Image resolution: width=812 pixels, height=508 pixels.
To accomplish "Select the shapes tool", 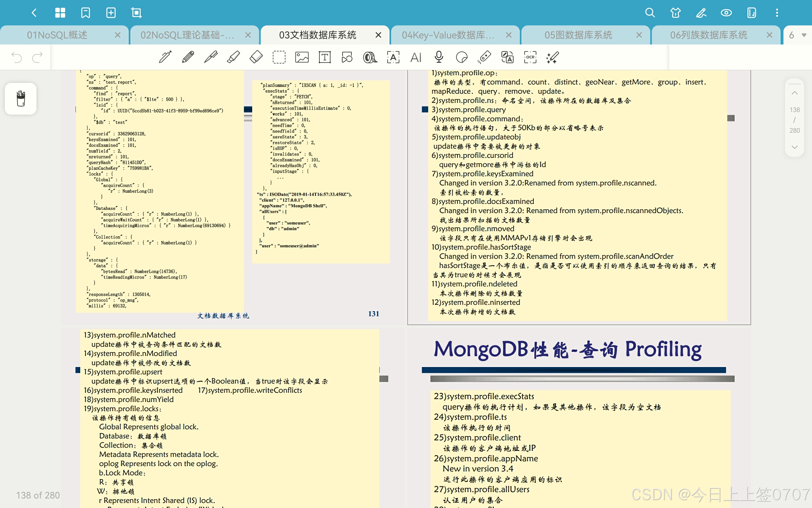I will [x=347, y=57].
